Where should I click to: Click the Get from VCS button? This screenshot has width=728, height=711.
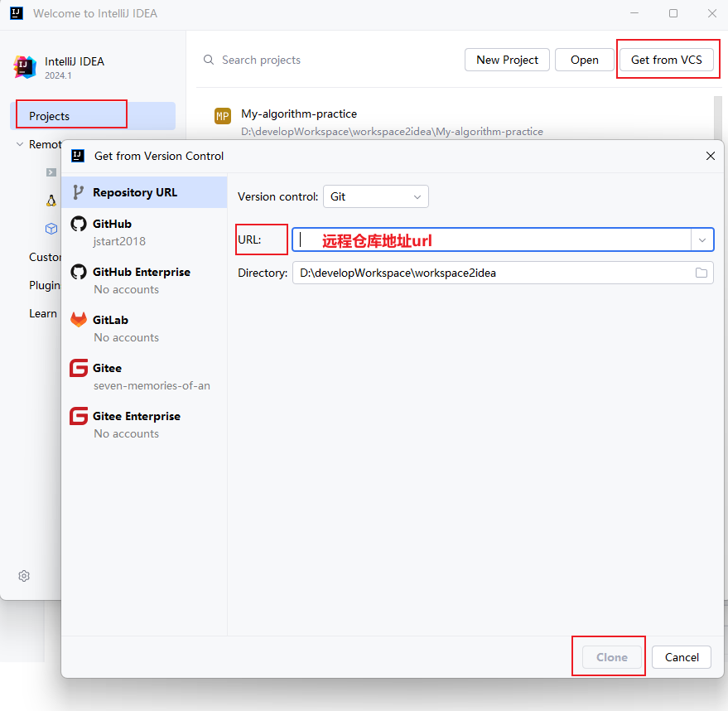click(666, 60)
